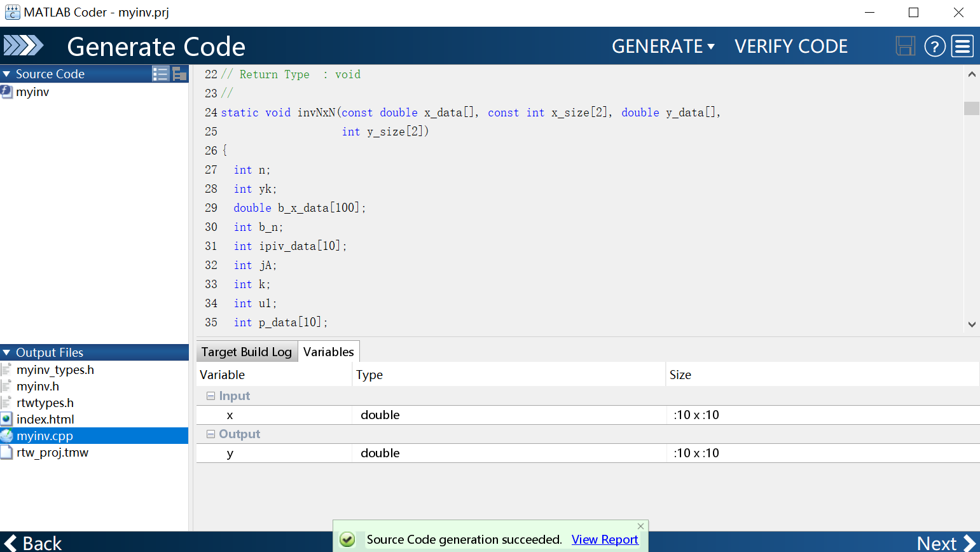Click code line 31 ipiv_data declaration
Screen dimensions: 980x552
pyautogui.click(x=290, y=246)
